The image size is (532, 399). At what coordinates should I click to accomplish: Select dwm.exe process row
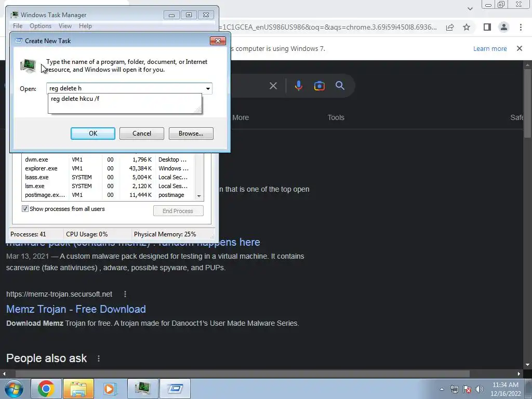108,159
